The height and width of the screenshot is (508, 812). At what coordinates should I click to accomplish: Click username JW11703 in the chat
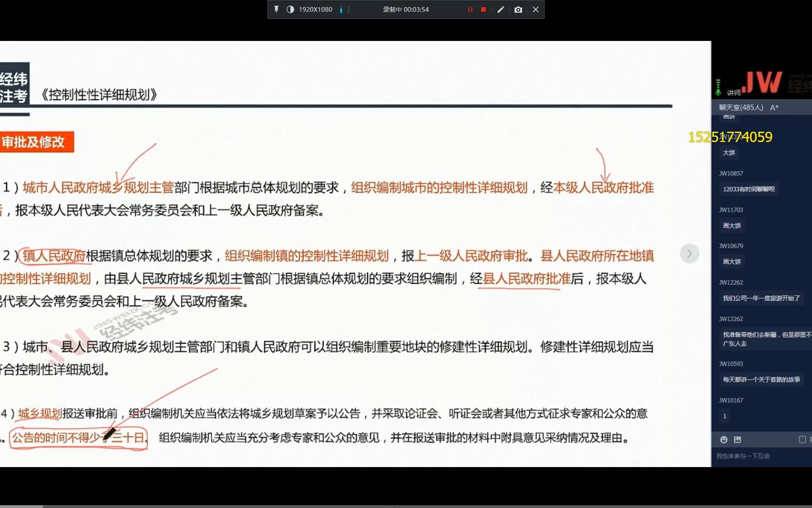point(731,210)
